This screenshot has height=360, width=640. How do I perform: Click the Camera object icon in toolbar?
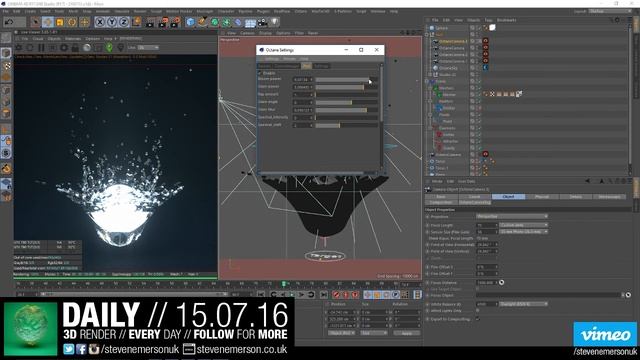262,22
